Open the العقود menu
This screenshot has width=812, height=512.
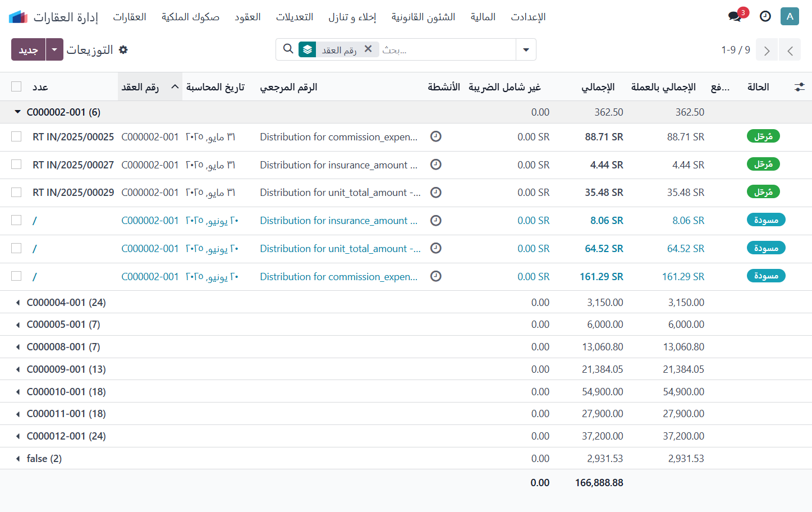247,17
